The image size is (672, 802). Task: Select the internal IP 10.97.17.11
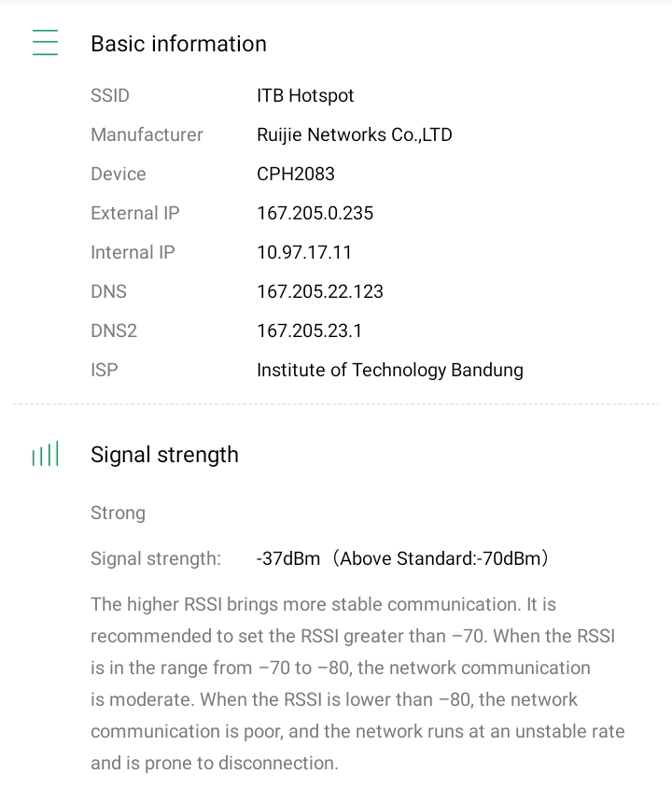pos(304,252)
